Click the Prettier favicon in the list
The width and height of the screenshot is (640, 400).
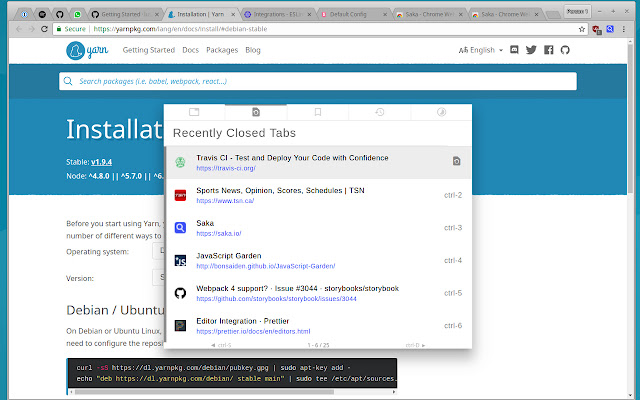[180, 325]
